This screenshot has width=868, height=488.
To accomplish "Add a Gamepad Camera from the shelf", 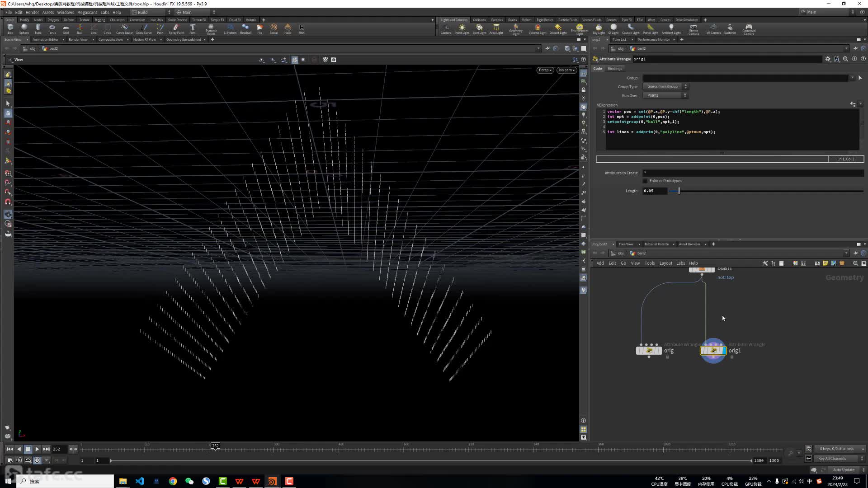I will click(749, 29).
